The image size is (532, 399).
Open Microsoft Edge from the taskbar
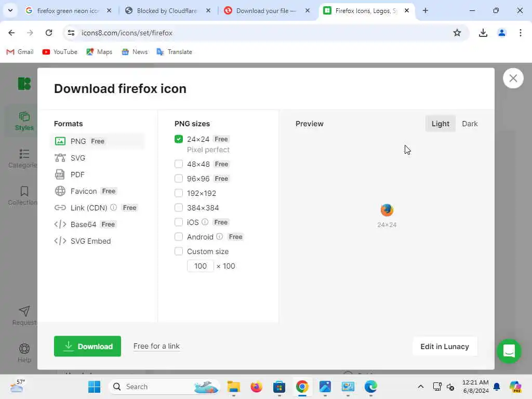pos(371,387)
